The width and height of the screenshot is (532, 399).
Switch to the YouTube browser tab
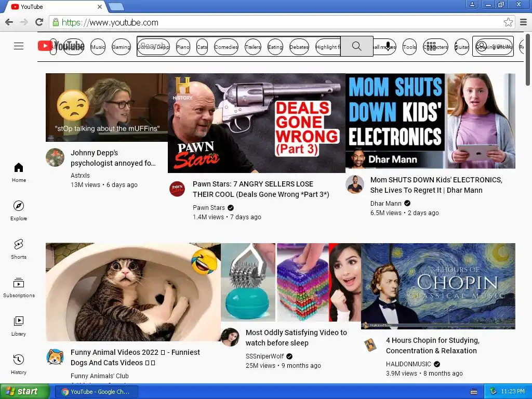pos(56,6)
